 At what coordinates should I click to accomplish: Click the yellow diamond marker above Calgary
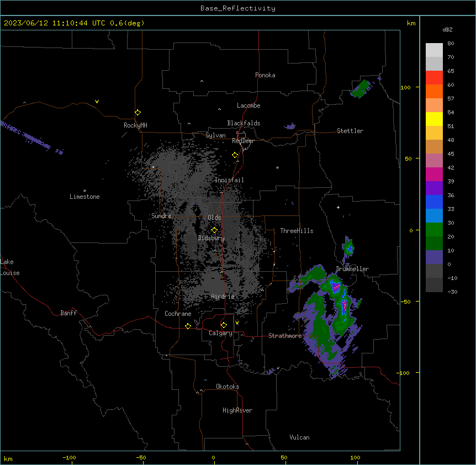tap(224, 325)
